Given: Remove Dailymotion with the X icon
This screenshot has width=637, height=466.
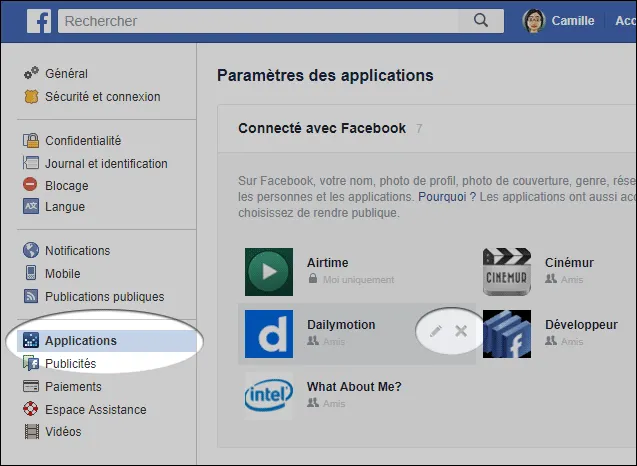Looking at the screenshot, I should [461, 331].
